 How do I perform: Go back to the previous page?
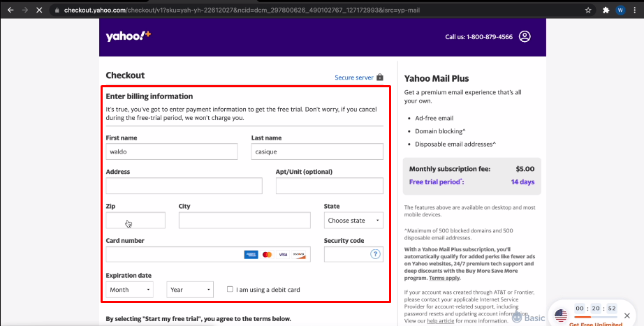click(x=10, y=10)
